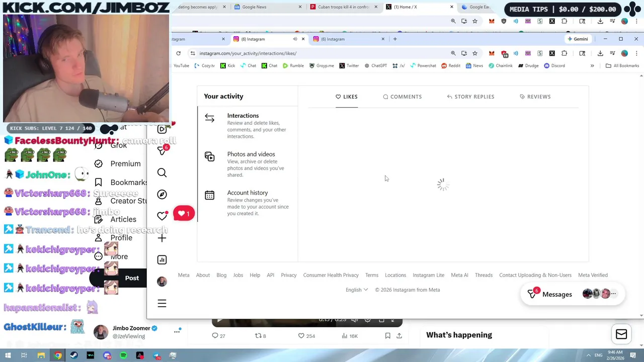Open Kick bookmark
644x362 pixels.
227,66
